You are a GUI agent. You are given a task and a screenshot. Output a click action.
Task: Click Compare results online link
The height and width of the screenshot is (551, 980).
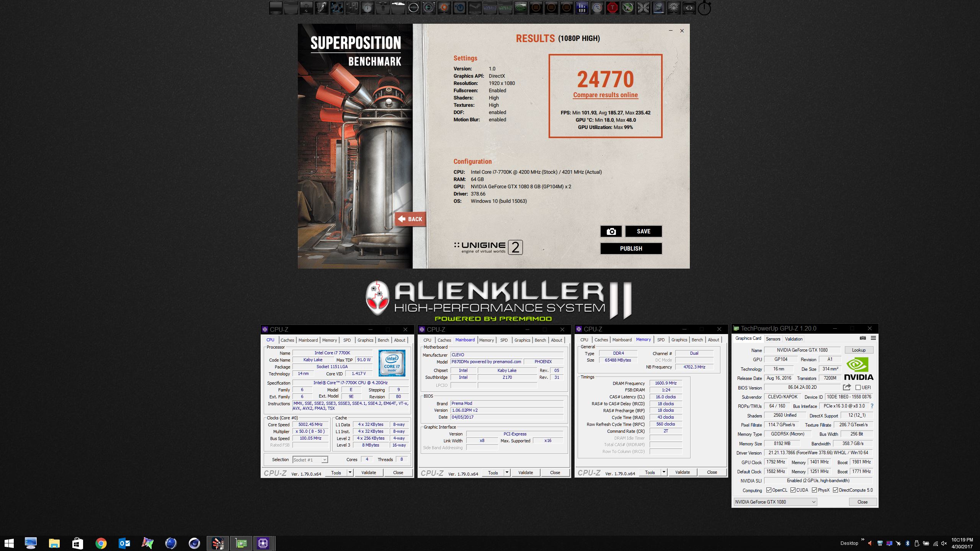(605, 95)
